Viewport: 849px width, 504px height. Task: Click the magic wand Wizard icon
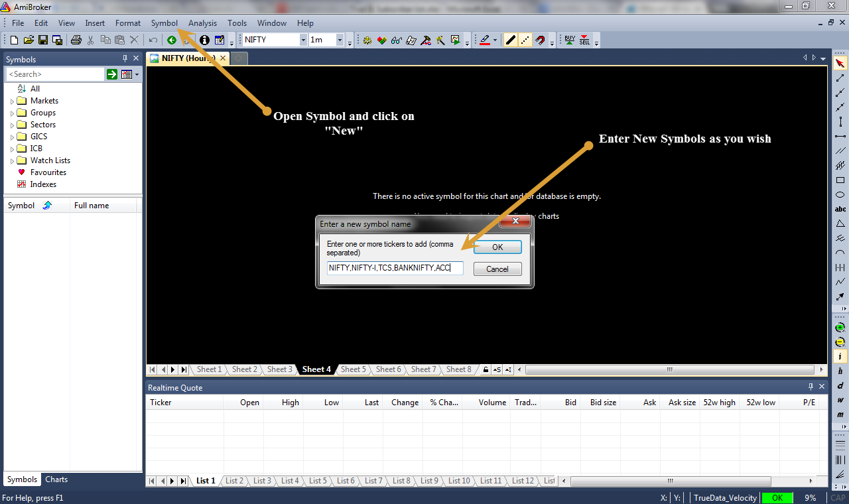pos(440,40)
